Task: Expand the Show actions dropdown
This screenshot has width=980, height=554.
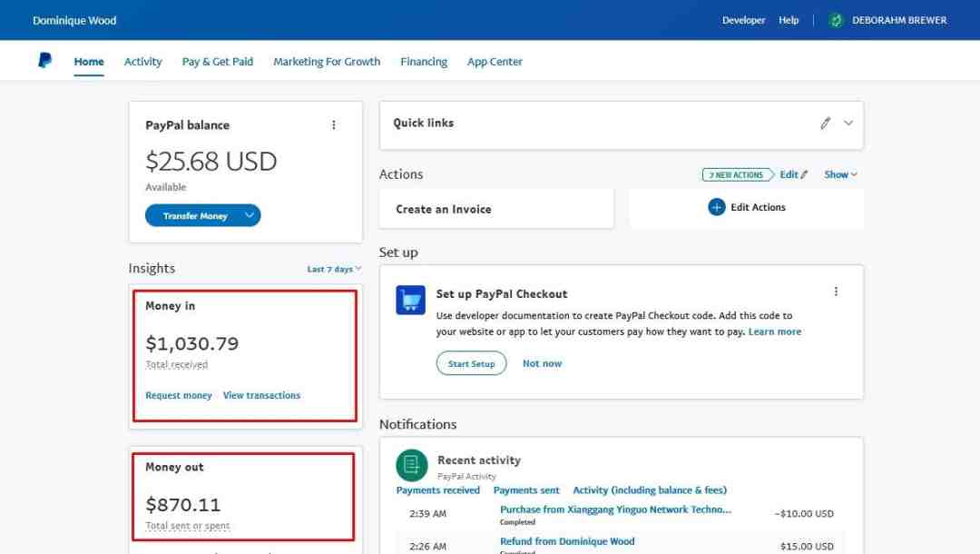Action: click(840, 174)
